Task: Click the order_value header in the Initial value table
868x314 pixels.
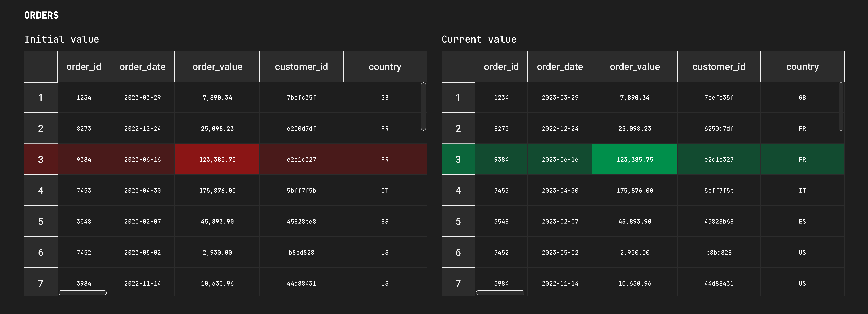Action: (x=217, y=67)
